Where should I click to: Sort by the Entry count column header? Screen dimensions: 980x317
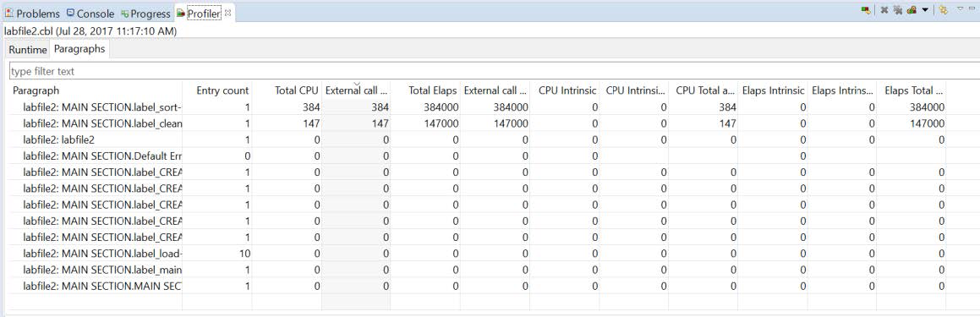217,90
